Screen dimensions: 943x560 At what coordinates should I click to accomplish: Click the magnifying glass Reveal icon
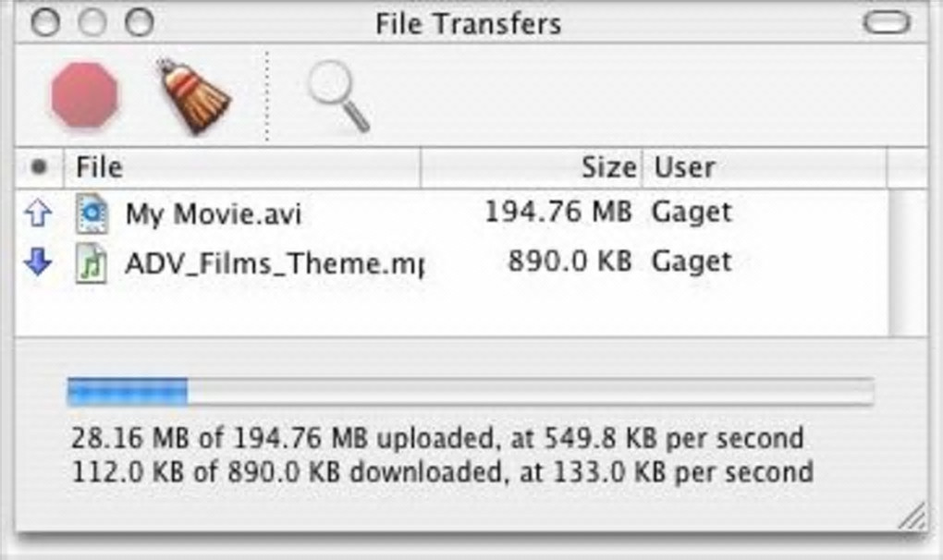click(338, 95)
